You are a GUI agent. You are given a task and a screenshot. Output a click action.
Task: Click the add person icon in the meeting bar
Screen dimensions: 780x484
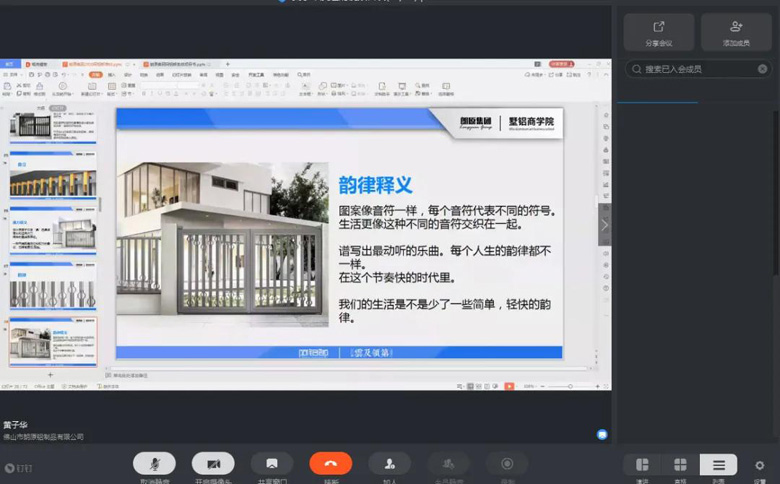point(389,464)
